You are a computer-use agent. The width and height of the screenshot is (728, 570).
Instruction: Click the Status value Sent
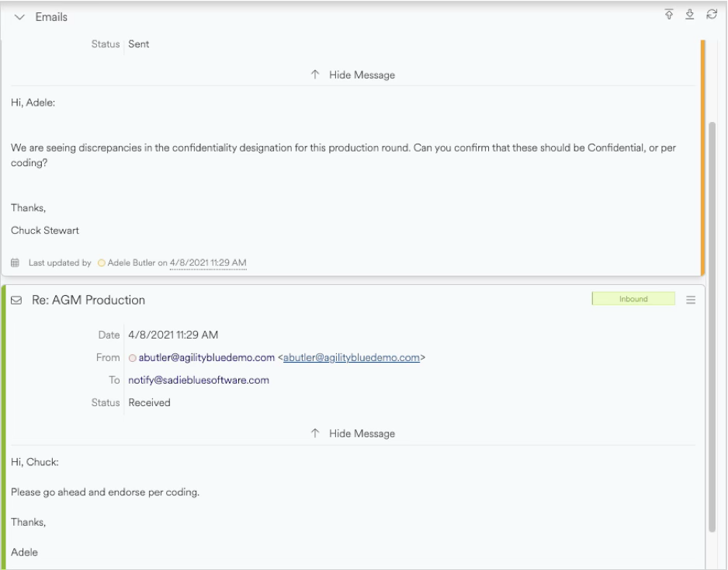[x=138, y=44]
